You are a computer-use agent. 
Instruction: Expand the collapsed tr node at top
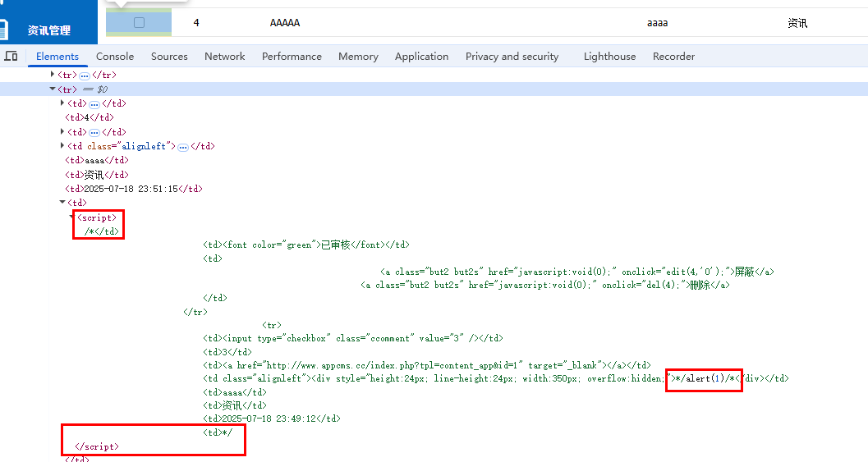tap(53, 74)
